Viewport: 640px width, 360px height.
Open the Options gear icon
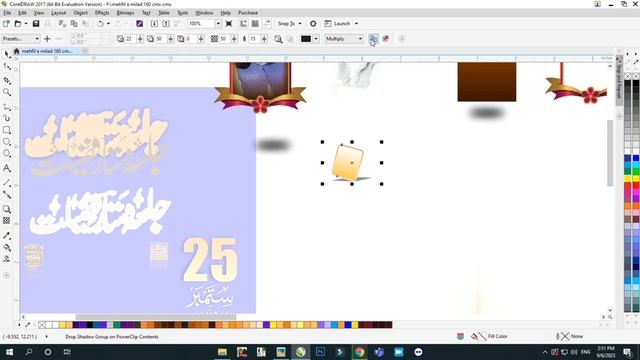pyautogui.click(x=313, y=24)
